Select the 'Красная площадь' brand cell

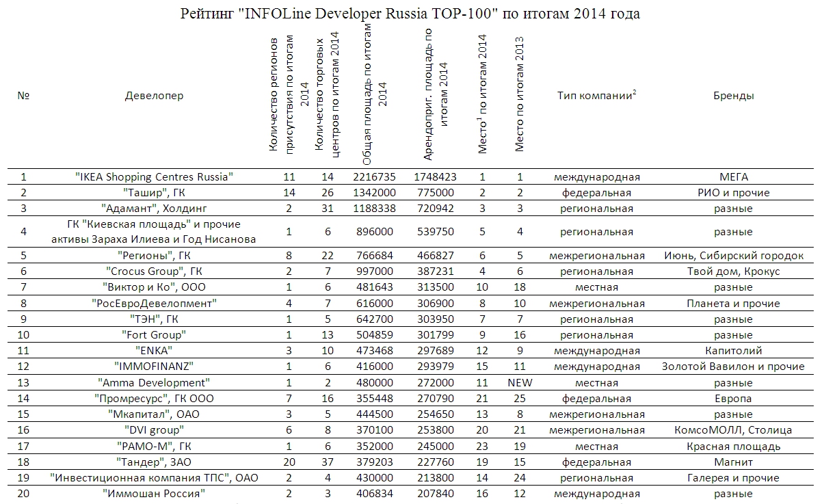734,446
